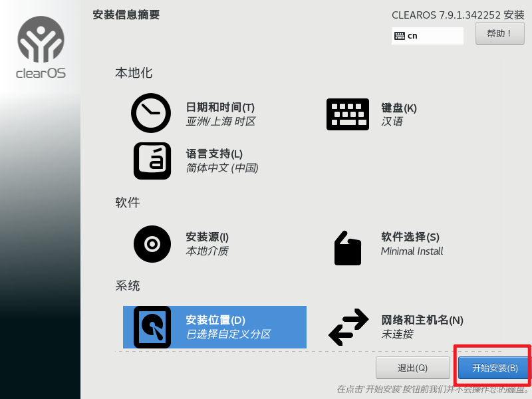
Task: Click the language support á icon
Action: coord(152,161)
